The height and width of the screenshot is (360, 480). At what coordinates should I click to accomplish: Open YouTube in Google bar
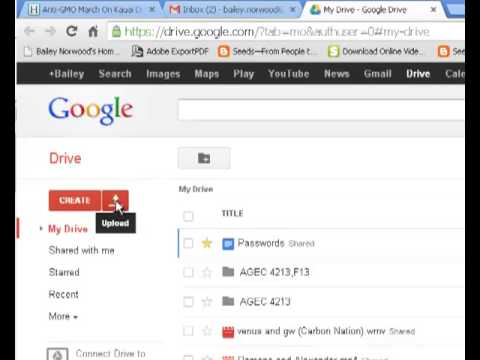289,74
